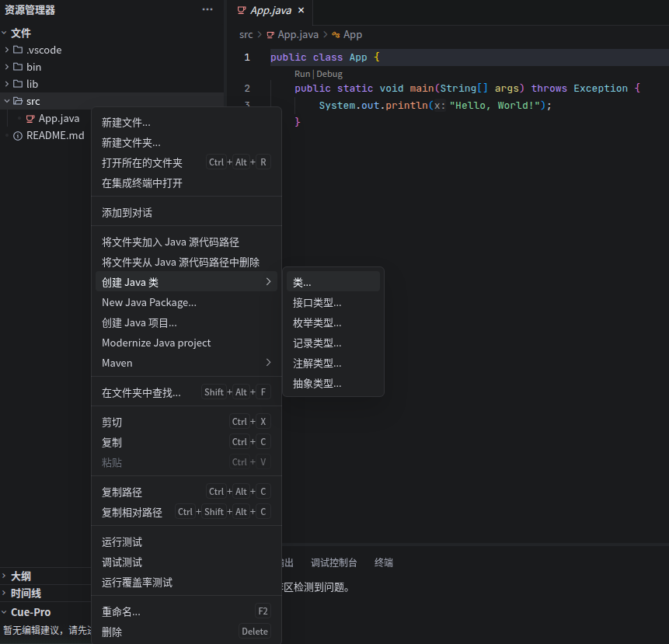The width and height of the screenshot is (669, 644).
Task: Click the Run code lens link
Action: click(x=302, y=75)
